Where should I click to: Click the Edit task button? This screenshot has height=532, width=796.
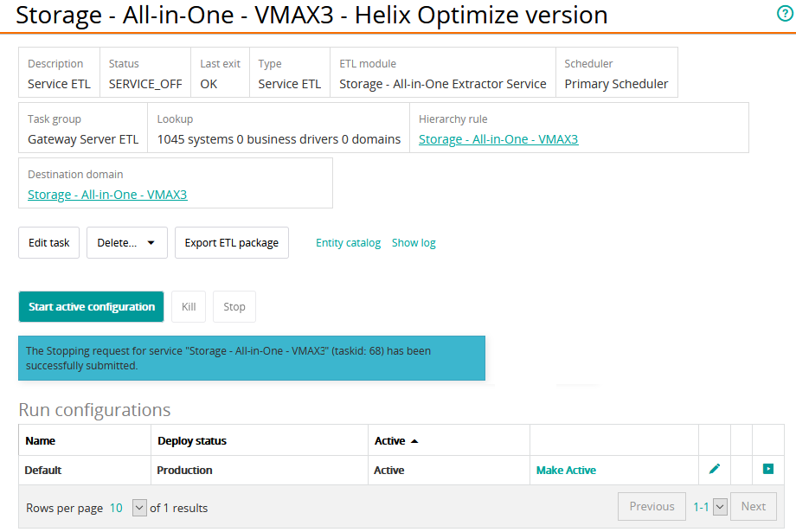coord(49,243)
